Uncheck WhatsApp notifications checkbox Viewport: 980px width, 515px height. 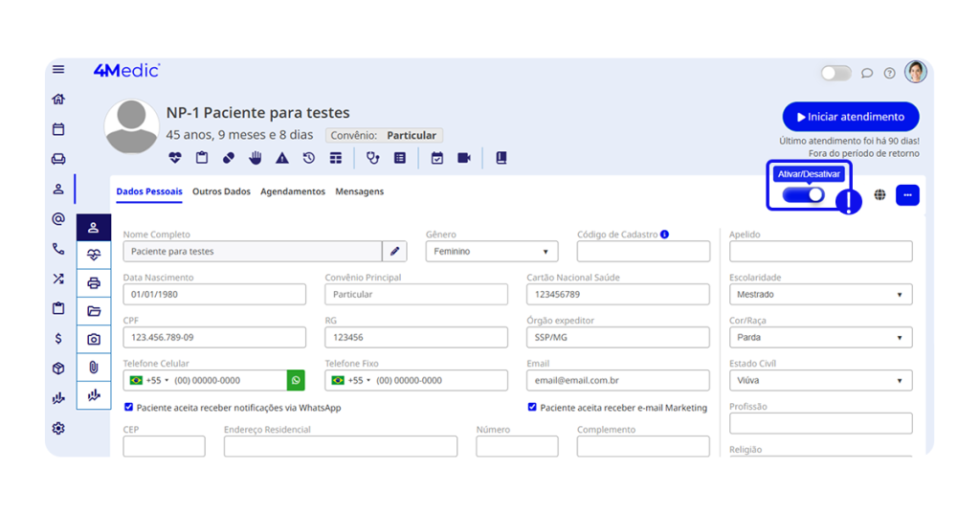click(129, 408)
